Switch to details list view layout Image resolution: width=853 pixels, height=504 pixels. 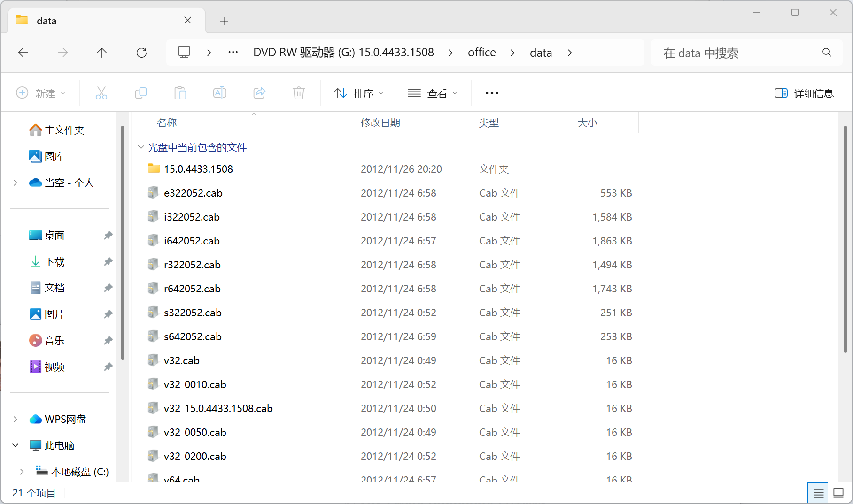click(x=818, y=493)
